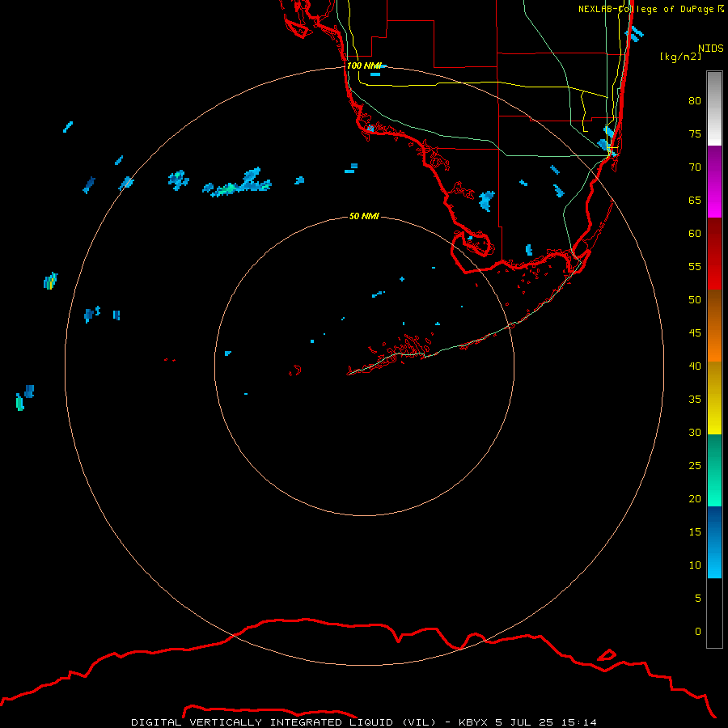Click the 80 value on the color scale
The image size is (728, 728).
click(x=695, y=101)
